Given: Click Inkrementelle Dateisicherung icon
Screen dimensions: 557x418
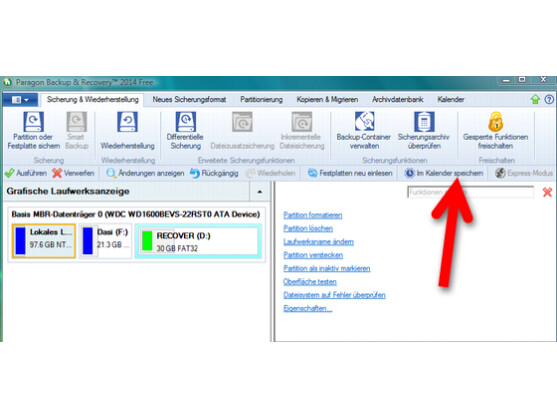Looking at the screenshot, I should point(302,122).
